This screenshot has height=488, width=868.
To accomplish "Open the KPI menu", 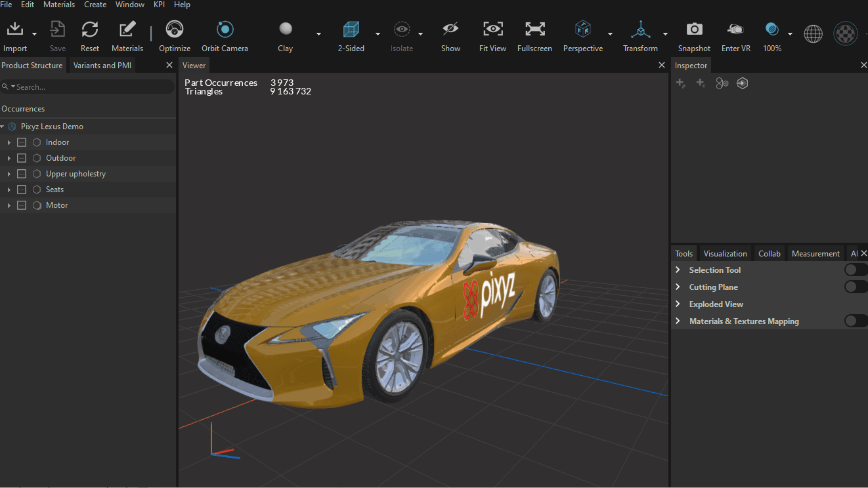I will [x=159, y=5].
